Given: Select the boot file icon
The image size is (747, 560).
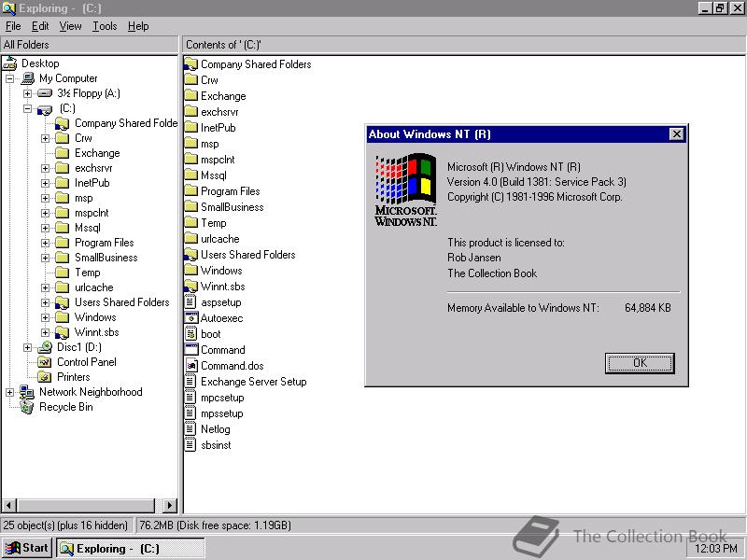Looking at the screenshot, I should point(190,334).
